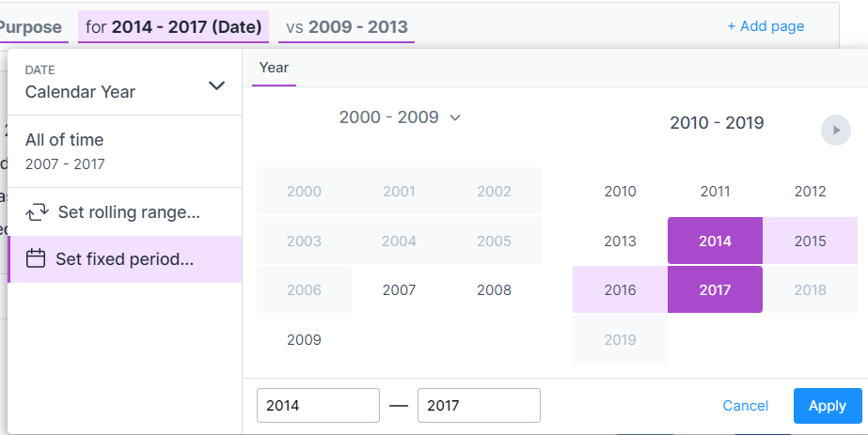Screen dimensions: 868x435
Task: Pick year 2017 in the grid
Action: (715, 290)
